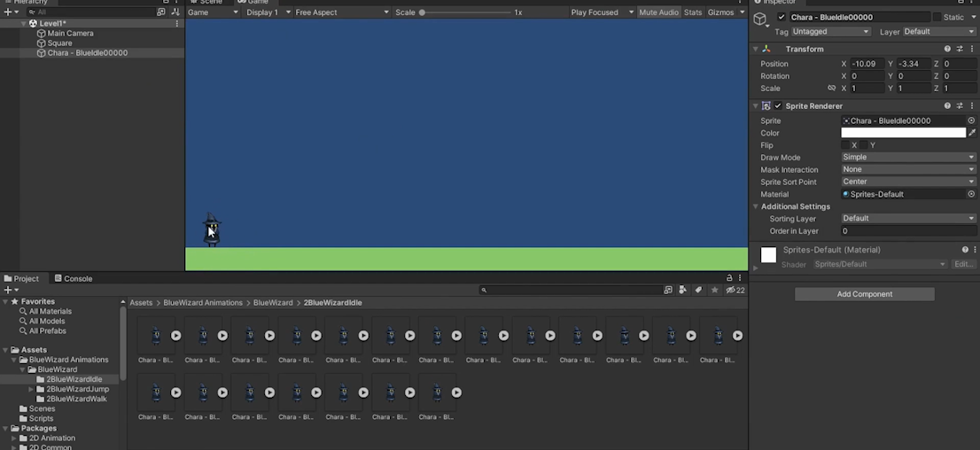Open Sprite Renderer context menu

971,105
